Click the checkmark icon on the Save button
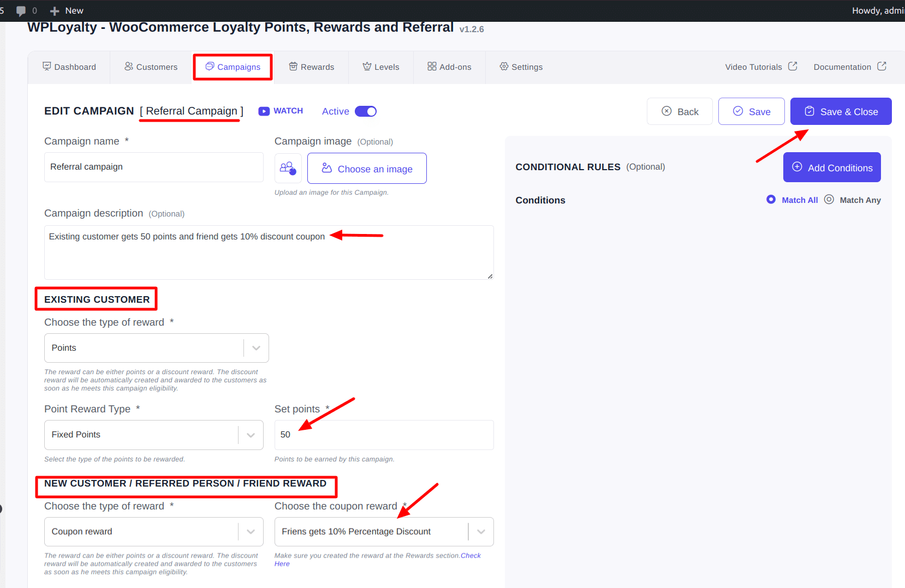The width and height of the screenshot is (905, 588). 738,111
